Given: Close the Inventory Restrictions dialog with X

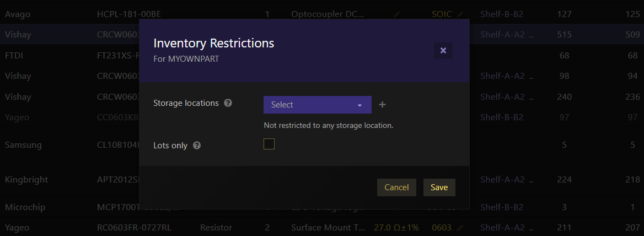Looking at the screenshot, I should [443, 51].
